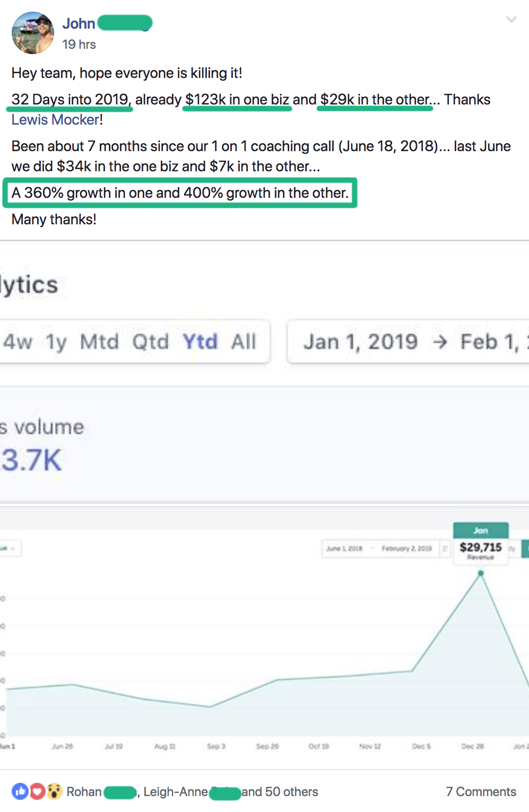Viewport: 529px width, 812px height.
Task: Open John's profile name link
Action: point(79,23)
